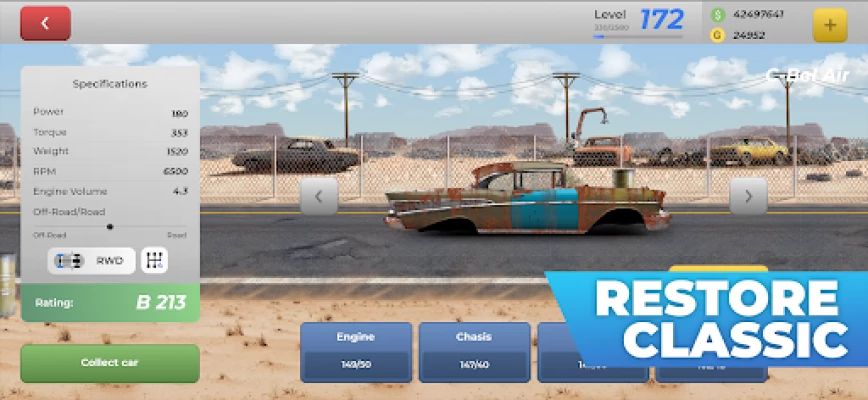This screenshot has width=868, height=400.
Task: Click the Off-Road/Road slider handle
Action: click(110, 227)
